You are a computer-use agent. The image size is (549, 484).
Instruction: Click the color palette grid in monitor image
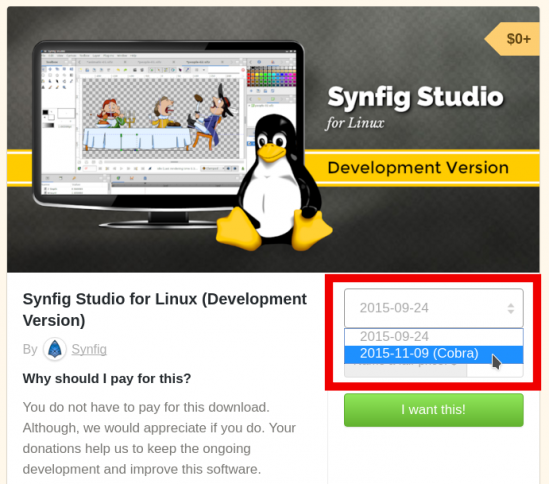pos(271,76)
